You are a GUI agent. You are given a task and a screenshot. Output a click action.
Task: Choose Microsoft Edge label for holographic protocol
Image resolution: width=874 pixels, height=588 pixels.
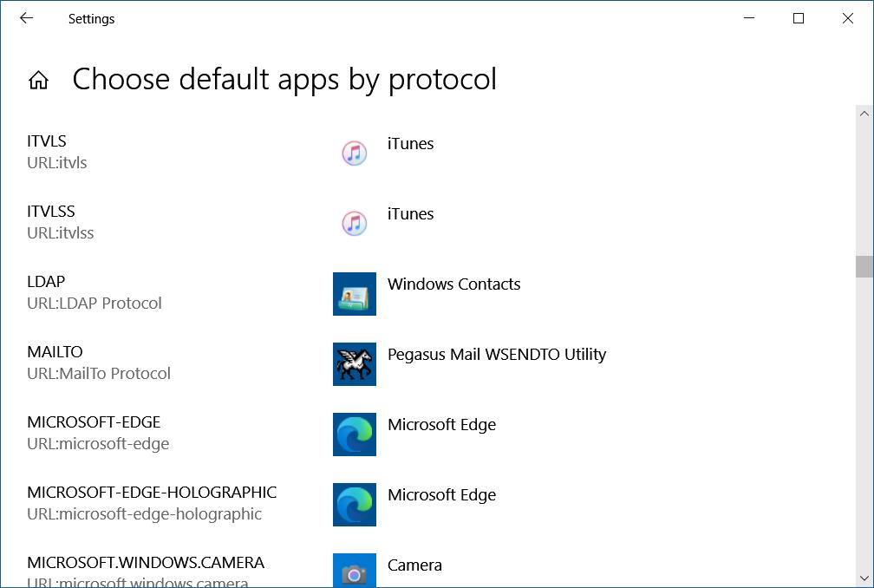pyautogui.click(x=441, y=495)
